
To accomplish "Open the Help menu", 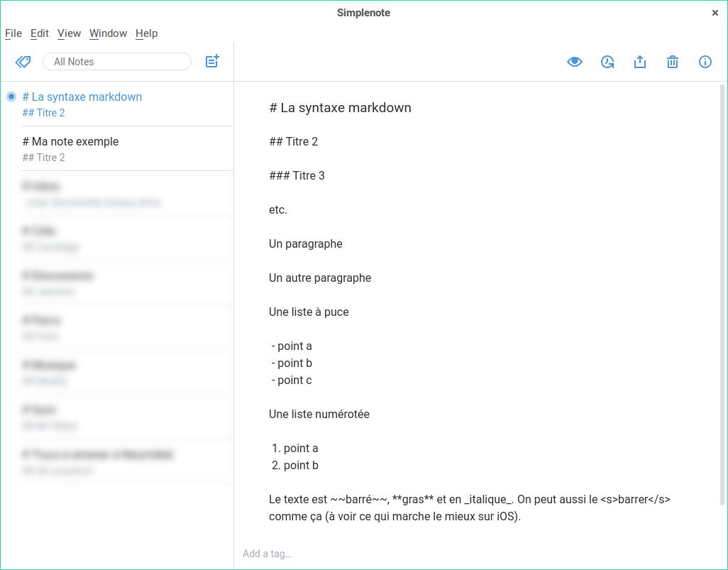I will pyautogui.click(x=147, y=33).
